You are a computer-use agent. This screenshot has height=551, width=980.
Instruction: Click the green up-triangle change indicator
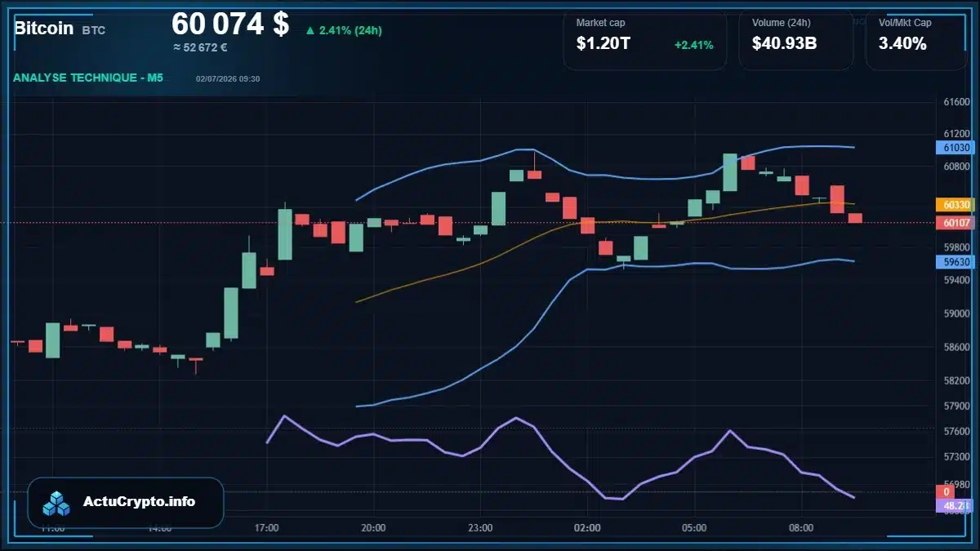coord(310,31)
